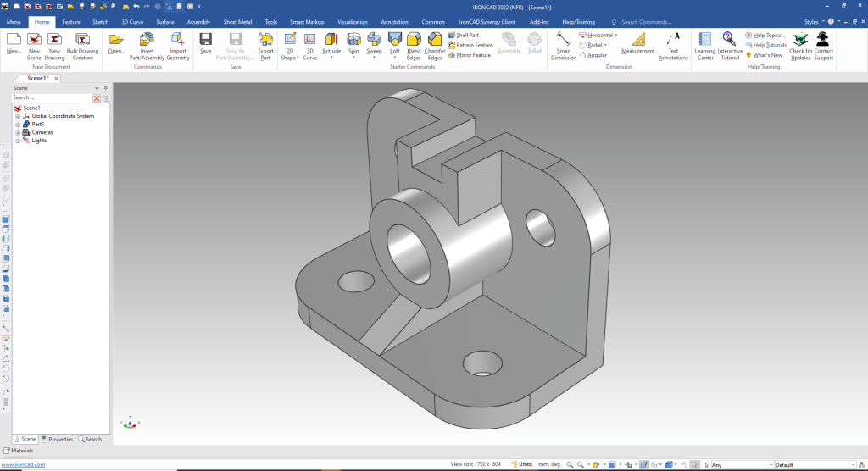Click the Blend Edges icon
Viewport: 868px width, 471px height.
tap(414, 40)
